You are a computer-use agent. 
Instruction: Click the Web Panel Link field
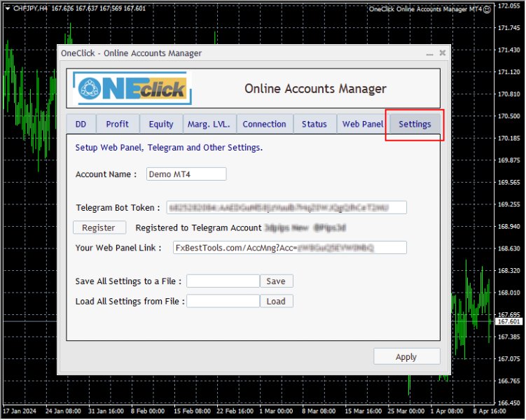coord(290,248)
